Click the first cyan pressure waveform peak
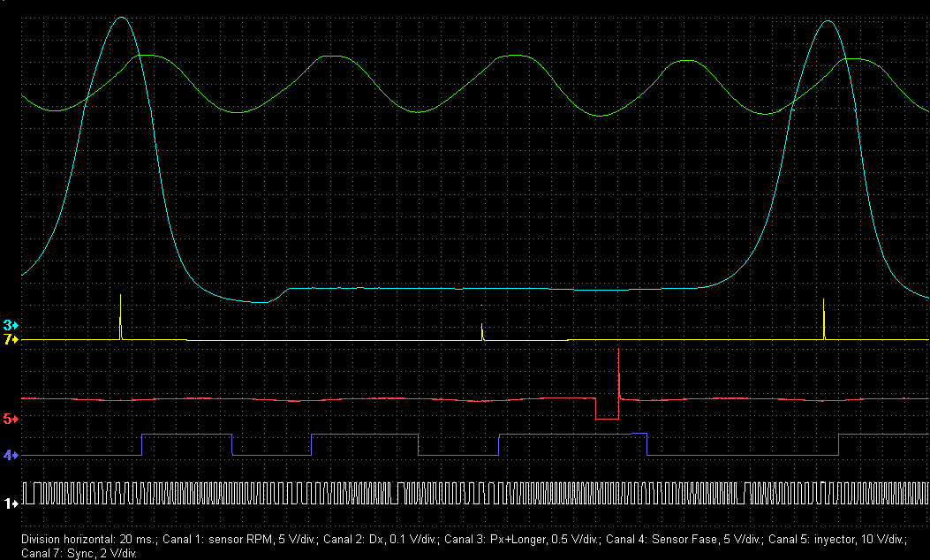Screen dimensions: 930x560 [122, 19]
